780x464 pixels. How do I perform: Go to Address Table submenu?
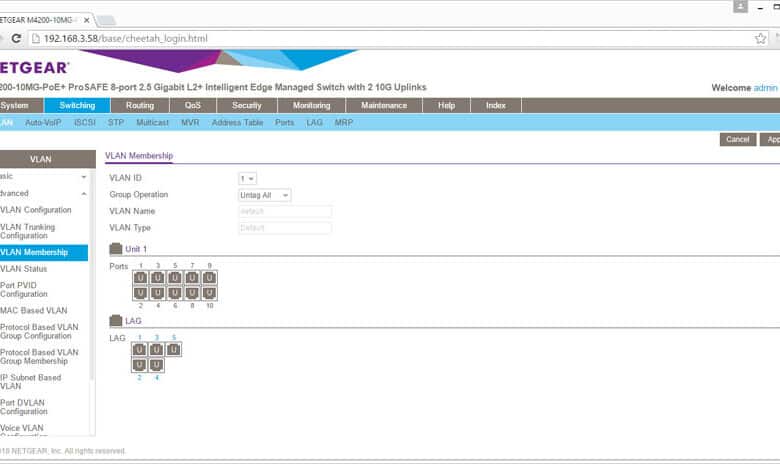point(237,122)
